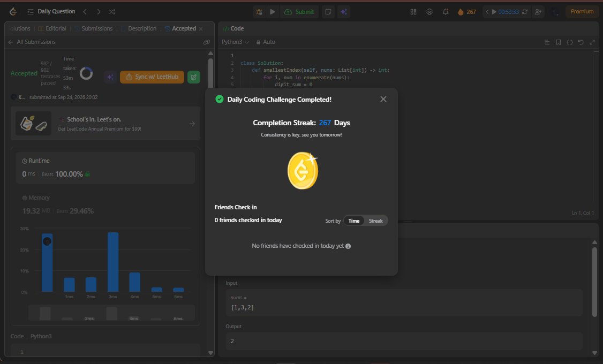Open the AI sparkle assistant in top bar
This screenshot has width=603, height=364.
(343, 12)
